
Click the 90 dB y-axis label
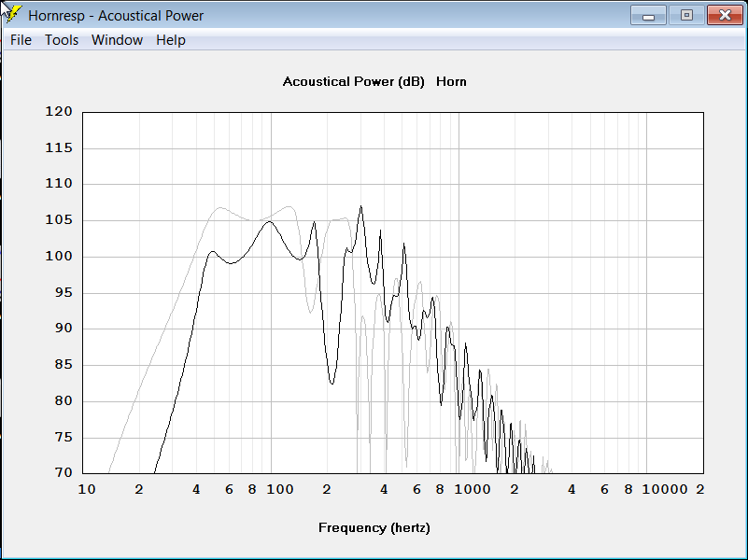point(64,329)
